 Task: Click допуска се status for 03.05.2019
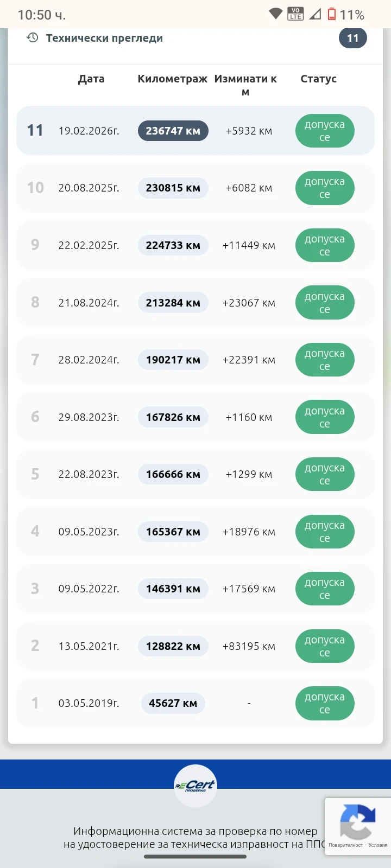coord(325,703)
